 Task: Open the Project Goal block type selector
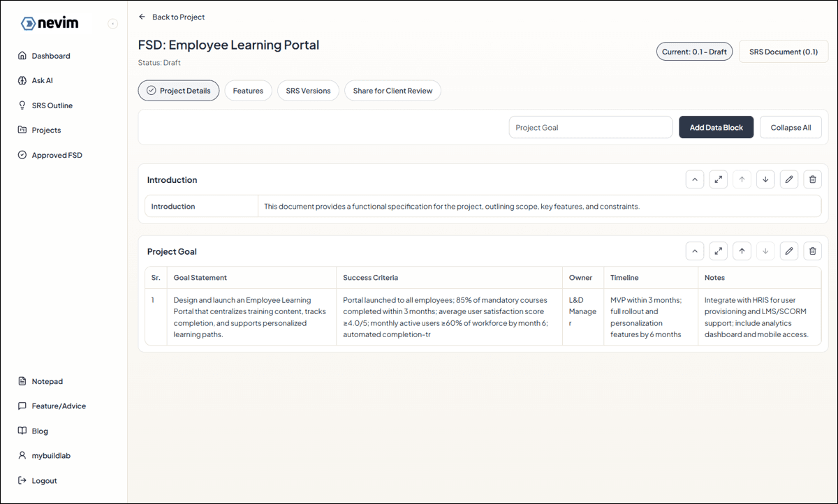590,127
